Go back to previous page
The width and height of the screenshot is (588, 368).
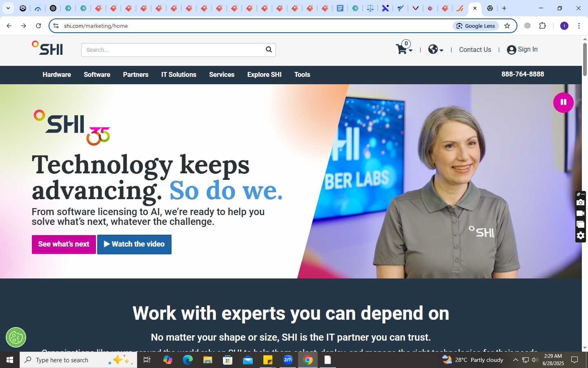click(9, 26)
